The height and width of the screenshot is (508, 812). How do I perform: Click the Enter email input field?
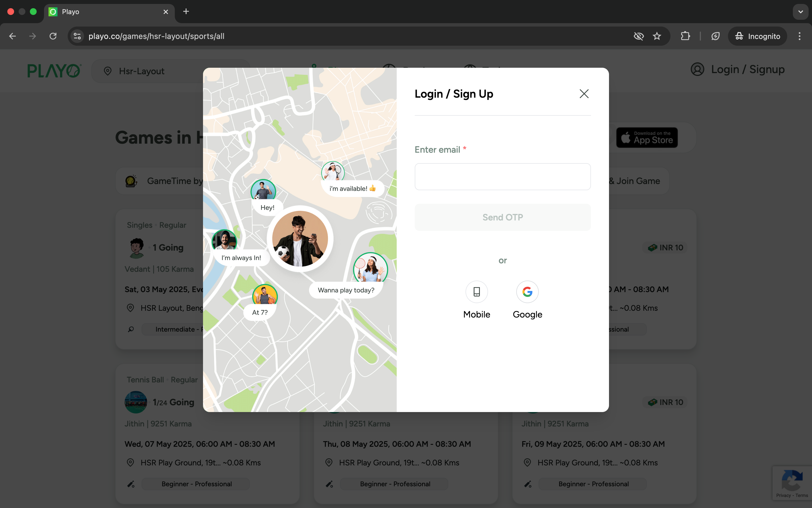[x=502, y=177]
